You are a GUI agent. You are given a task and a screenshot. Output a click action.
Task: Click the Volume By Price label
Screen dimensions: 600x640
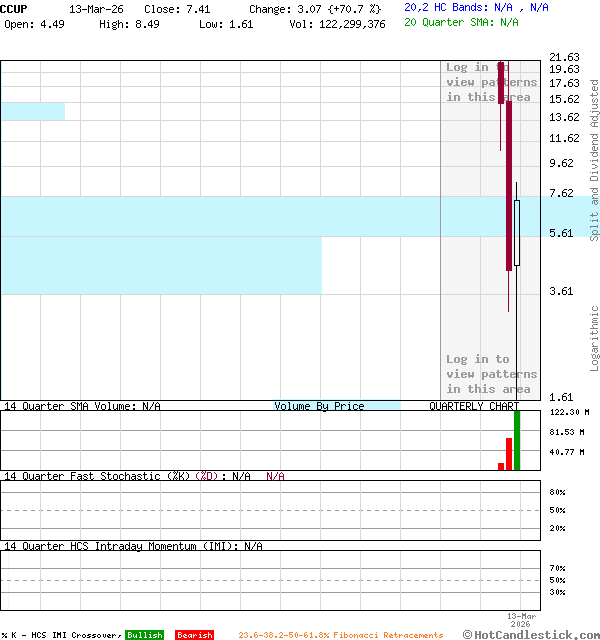point(319,406)
